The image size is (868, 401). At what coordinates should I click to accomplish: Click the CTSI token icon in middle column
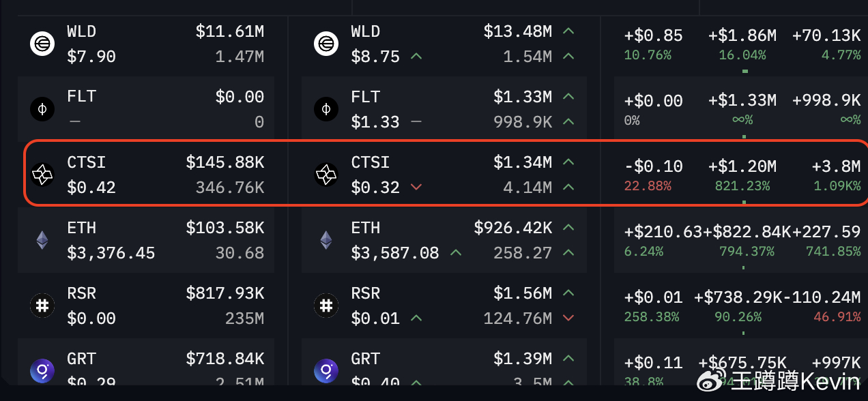tap(326, 175)
